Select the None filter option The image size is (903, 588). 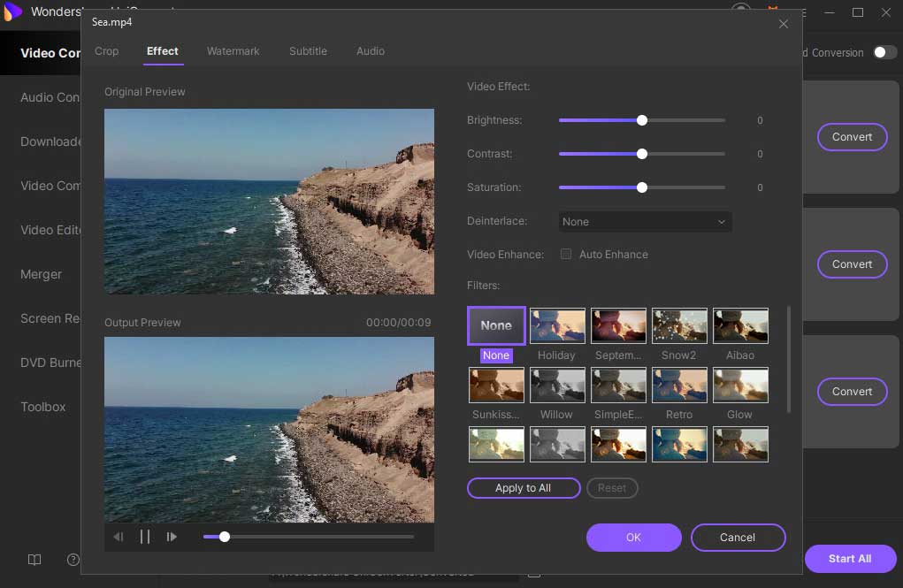coord(496,325)
